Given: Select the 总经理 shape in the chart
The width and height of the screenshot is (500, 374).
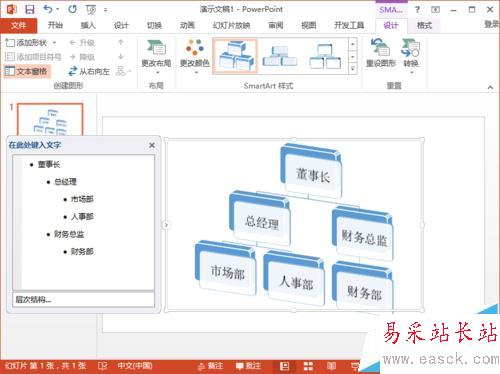Looking at the screenshot, I should (x=260, y=218).
